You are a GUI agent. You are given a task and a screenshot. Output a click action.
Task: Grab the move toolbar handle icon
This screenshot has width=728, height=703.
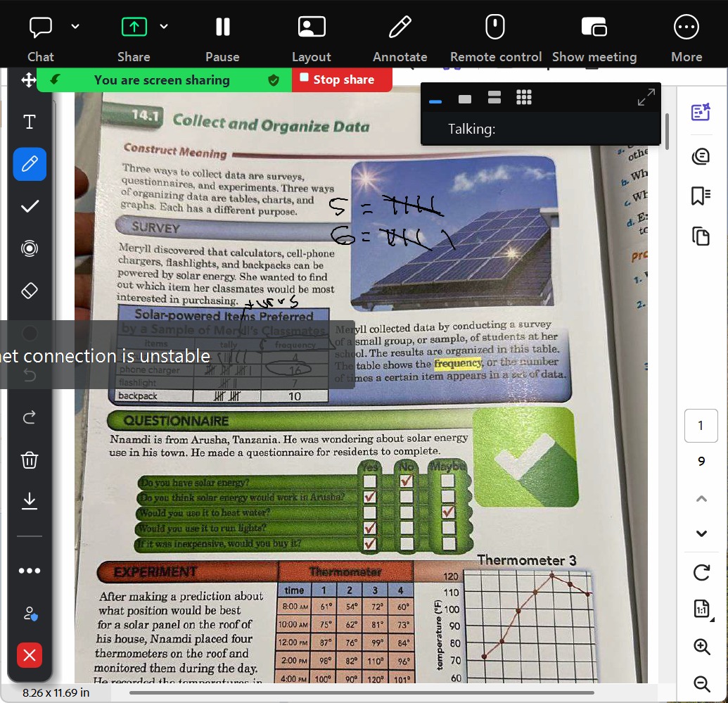coord(29,80)
